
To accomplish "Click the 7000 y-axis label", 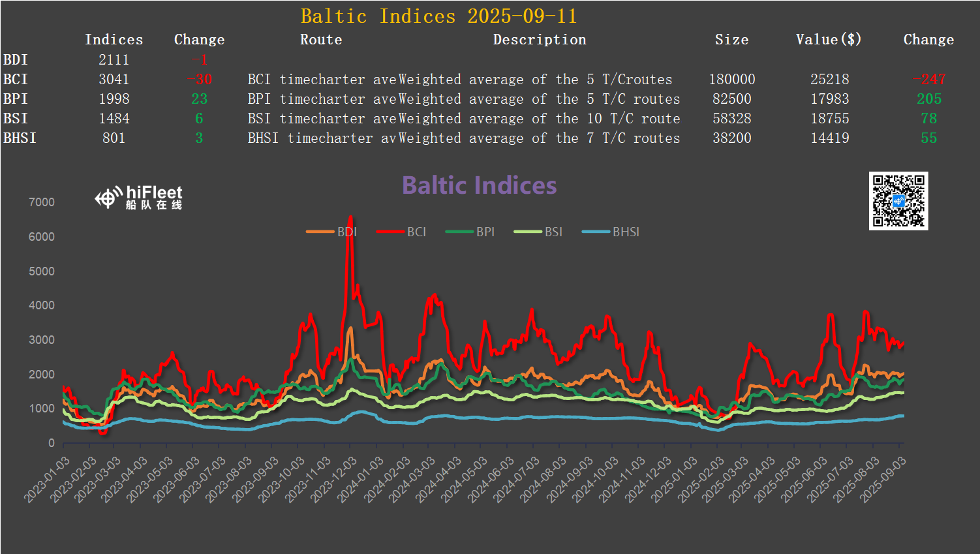I will tap(42, 202).
